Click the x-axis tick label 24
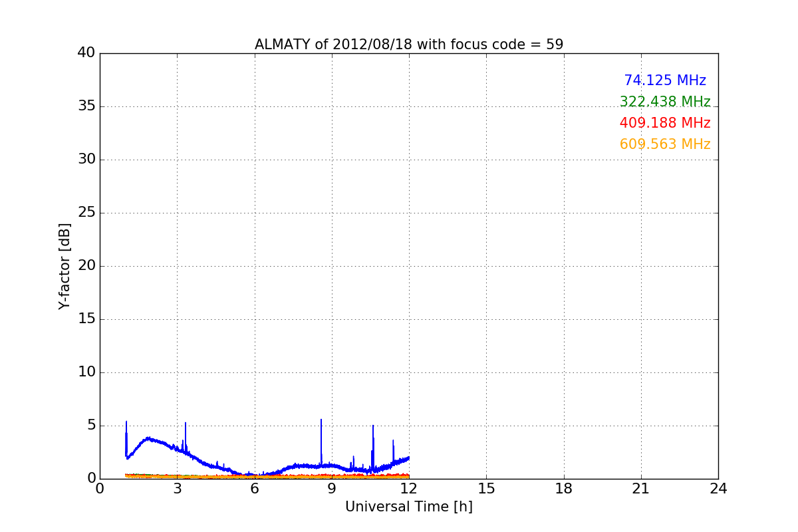 click(718, 489)
